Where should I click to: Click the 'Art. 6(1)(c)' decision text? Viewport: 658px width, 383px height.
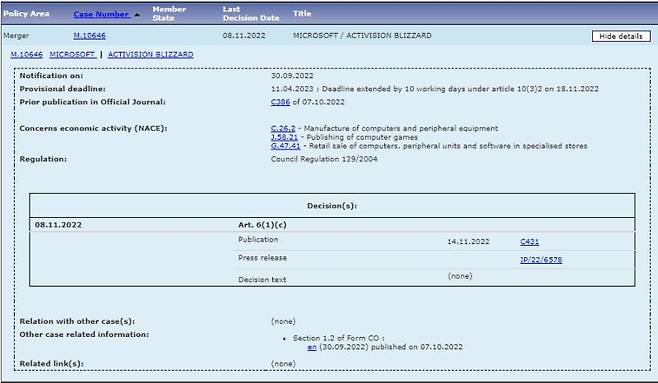click(262, 225)
